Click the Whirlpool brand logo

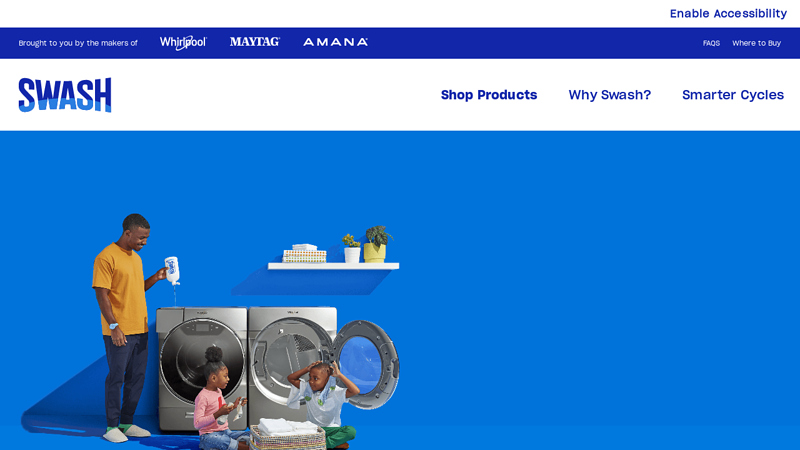tap(183, 42)
